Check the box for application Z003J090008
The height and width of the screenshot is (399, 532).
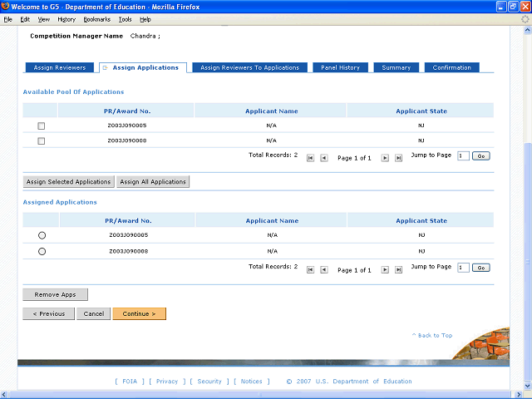click(x=42, y=141)
